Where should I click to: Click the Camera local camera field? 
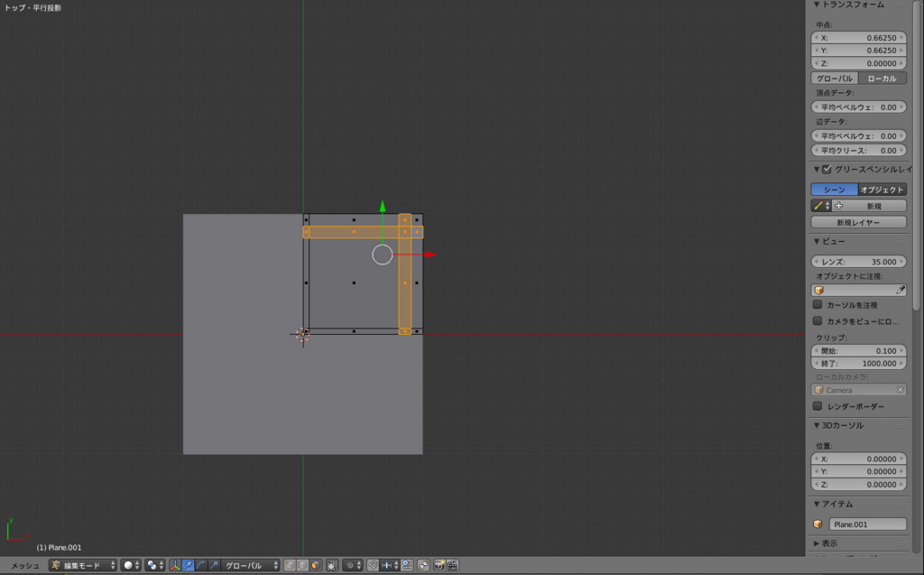(x=859, y=390)
